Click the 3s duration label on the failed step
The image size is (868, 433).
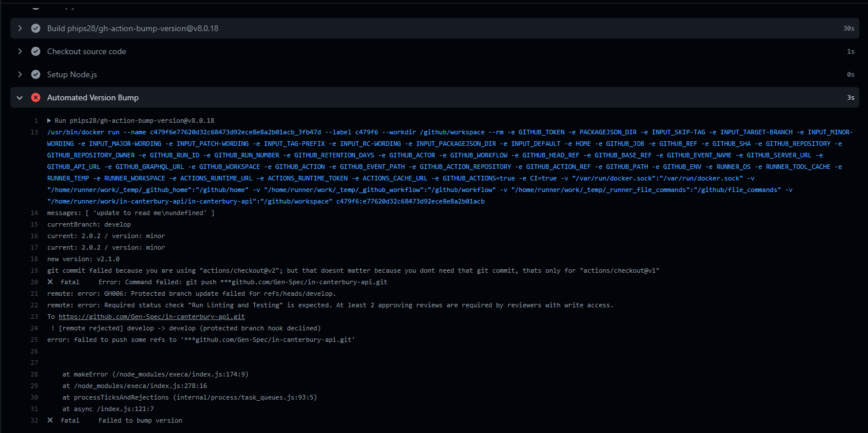tap(850, 97)
